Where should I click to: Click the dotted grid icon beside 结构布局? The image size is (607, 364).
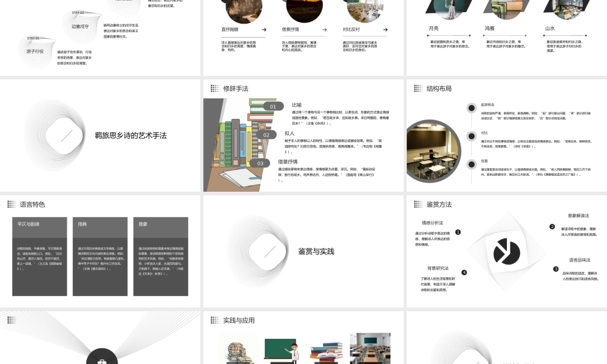click(418, 89)
